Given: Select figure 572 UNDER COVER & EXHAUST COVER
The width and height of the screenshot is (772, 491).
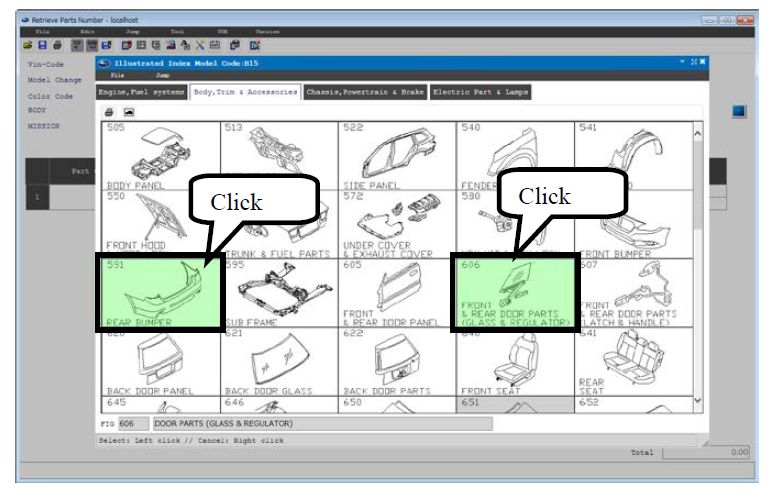Looking at the screenshot, I should click(397, 225).
